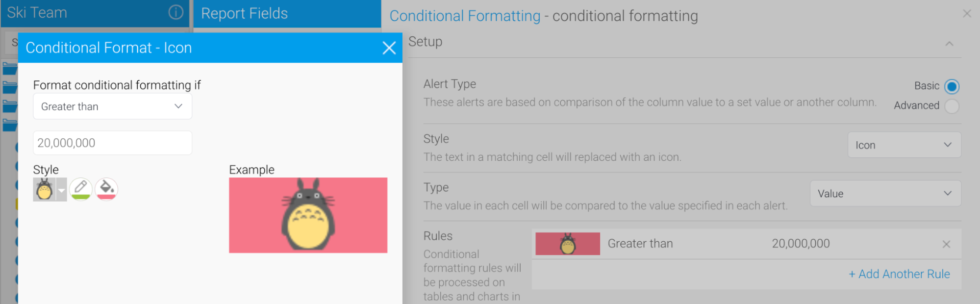Open the Type dropdown set to Value
This screenshot has height=304, width=980.
(x=885, y=194)
